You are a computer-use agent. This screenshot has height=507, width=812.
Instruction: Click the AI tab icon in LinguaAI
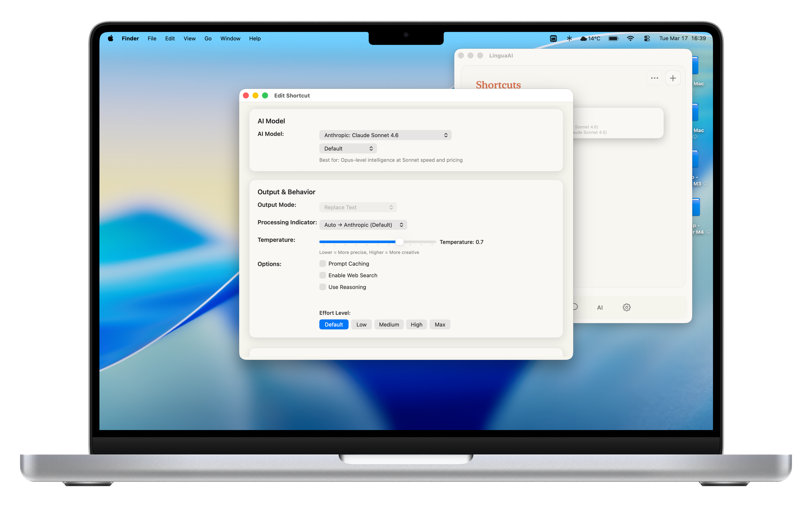(600, 307)
